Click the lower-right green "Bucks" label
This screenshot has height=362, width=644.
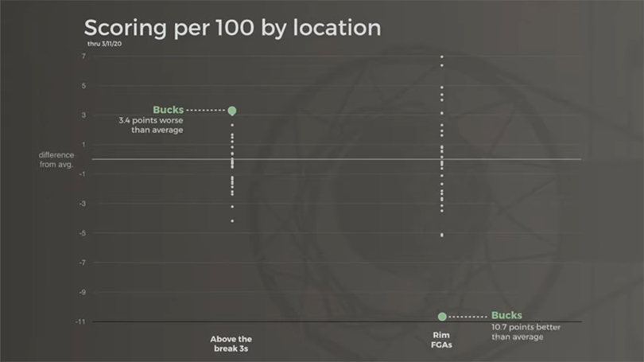506,316
